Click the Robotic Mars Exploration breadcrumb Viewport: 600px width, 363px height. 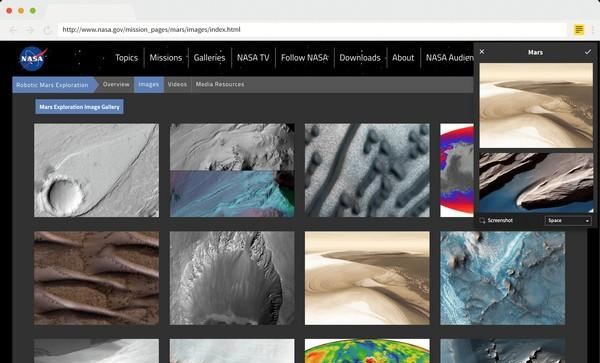pos(53,85)
